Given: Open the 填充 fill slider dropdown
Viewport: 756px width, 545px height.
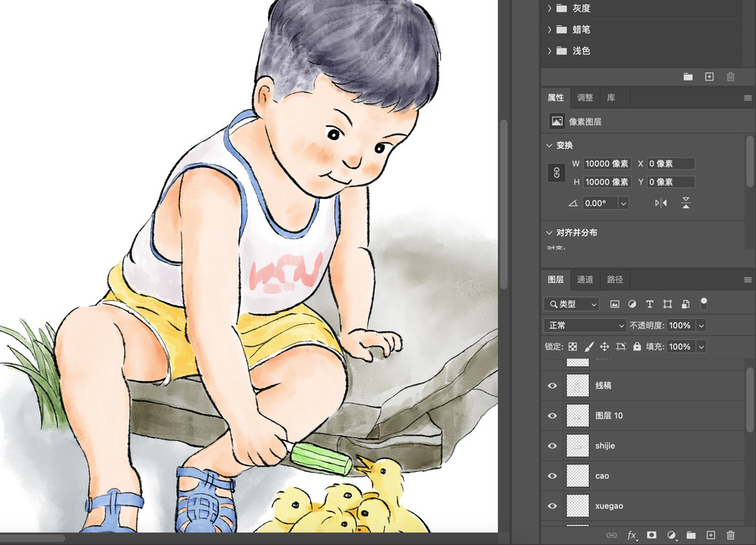Looking at the screenshot, I should (x=701, y=347).
